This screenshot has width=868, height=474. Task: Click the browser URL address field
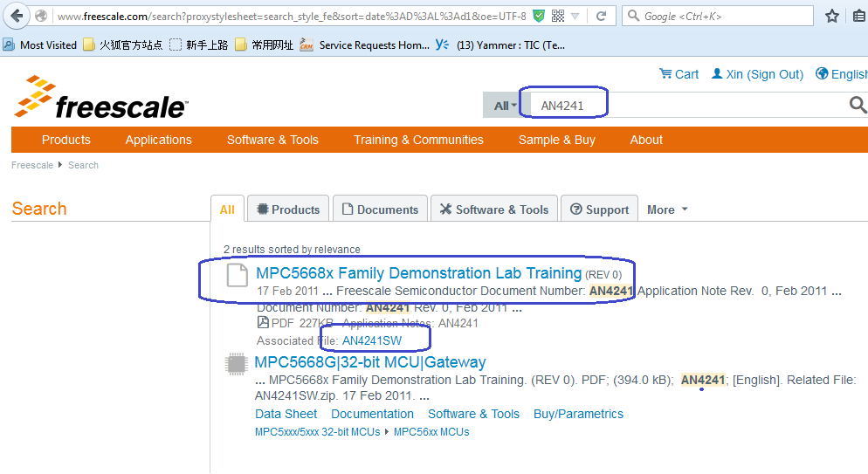tap(292, 16)
